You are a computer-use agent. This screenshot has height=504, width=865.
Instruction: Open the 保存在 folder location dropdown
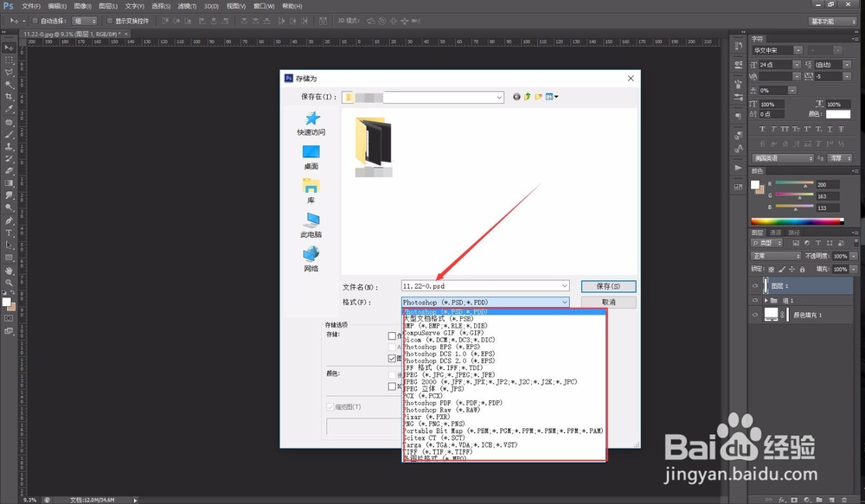pyautogui.click(x=499, y=98)
